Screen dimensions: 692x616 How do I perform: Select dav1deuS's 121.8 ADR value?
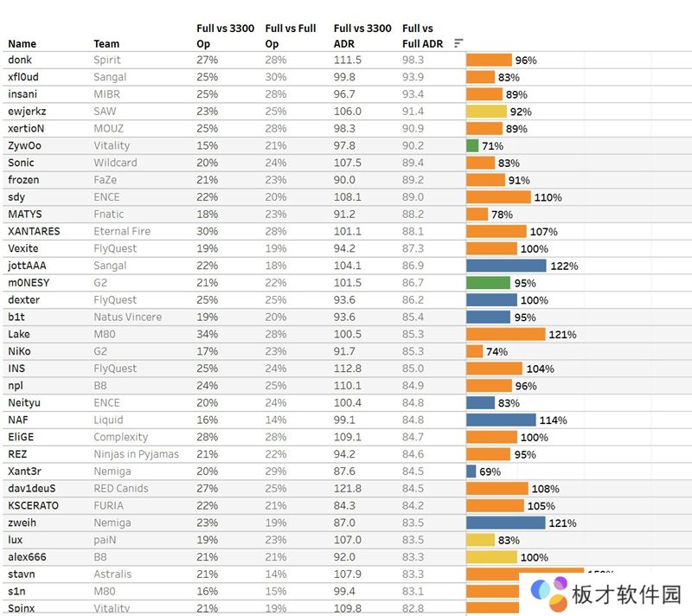(x=348, y=489)
